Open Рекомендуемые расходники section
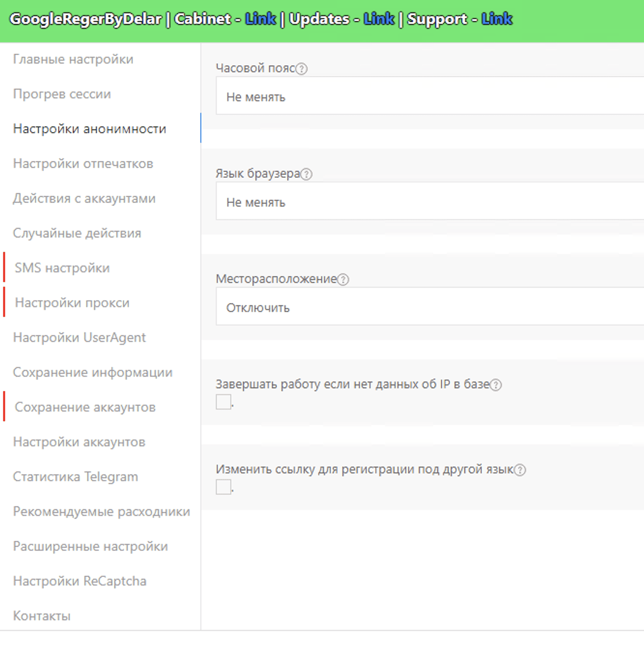 click(102, 512)
